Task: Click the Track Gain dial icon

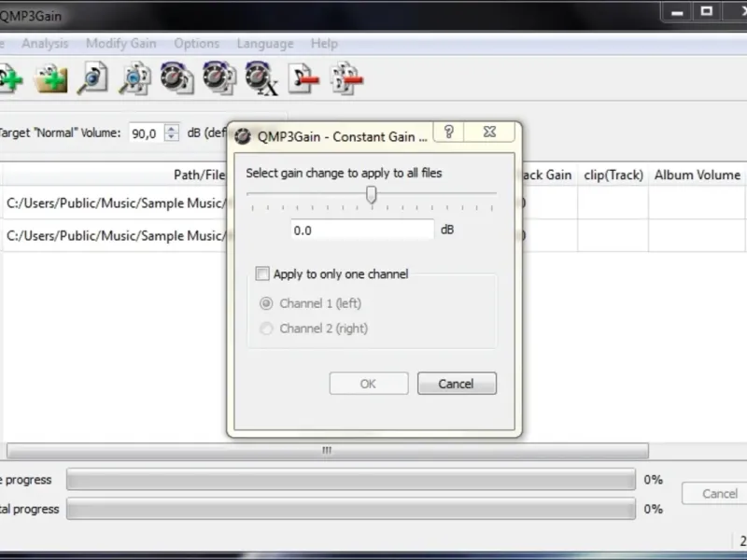Action: coord(177,78)
